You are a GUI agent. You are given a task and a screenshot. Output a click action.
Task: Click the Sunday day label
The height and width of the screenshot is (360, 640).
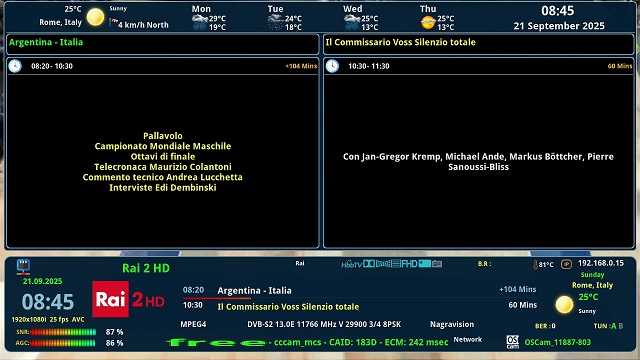point(592,275)
